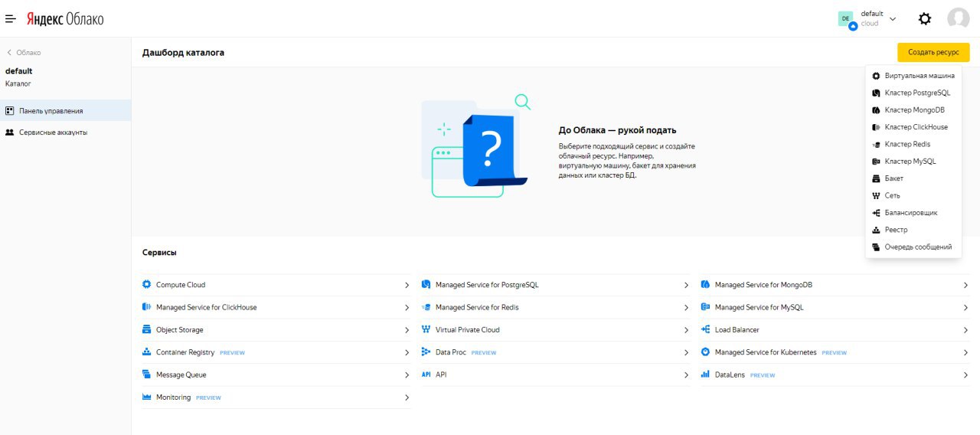Choose Виртуальная машина from the create menu

(913, 76)
